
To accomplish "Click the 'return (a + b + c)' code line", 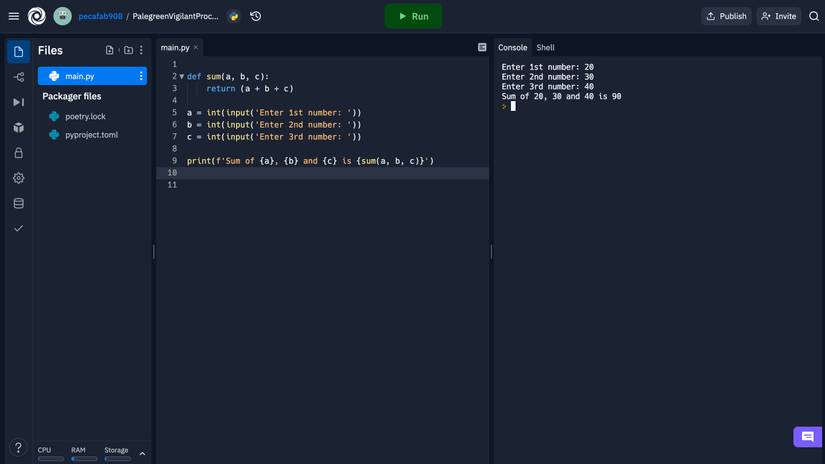I will coord(250,88).
